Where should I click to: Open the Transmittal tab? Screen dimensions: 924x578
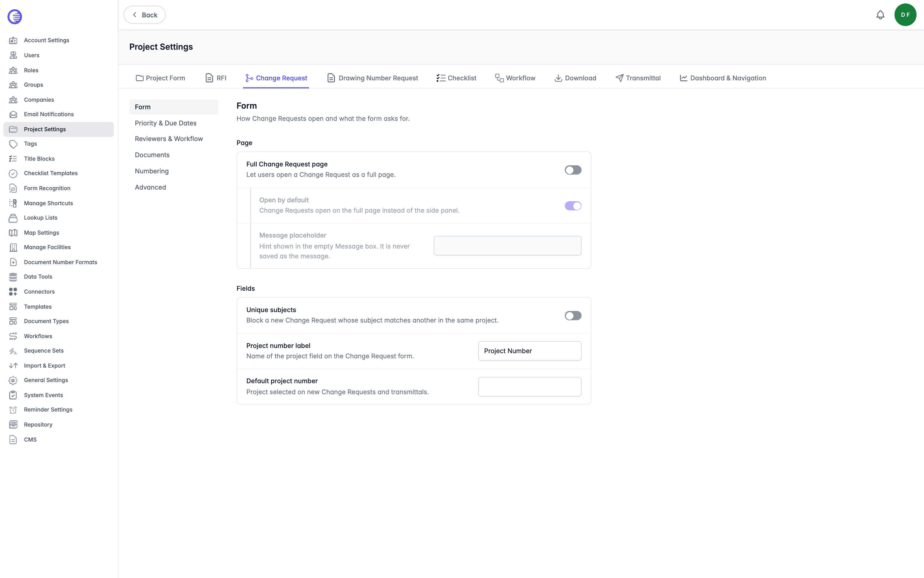[638, 78]
